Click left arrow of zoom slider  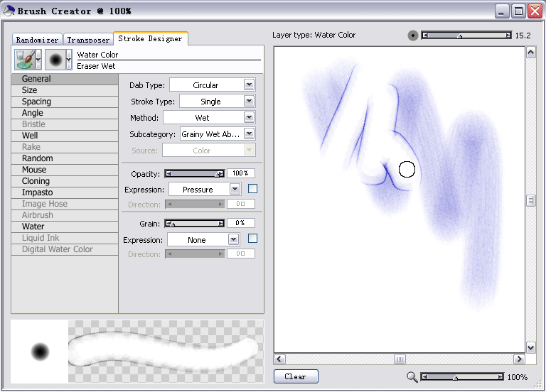point(424,376)
